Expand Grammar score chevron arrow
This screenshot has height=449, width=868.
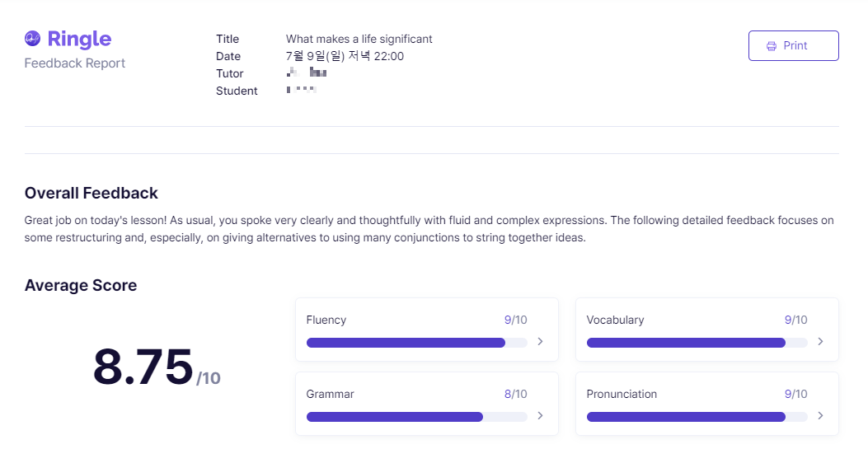tap(540, 416)
